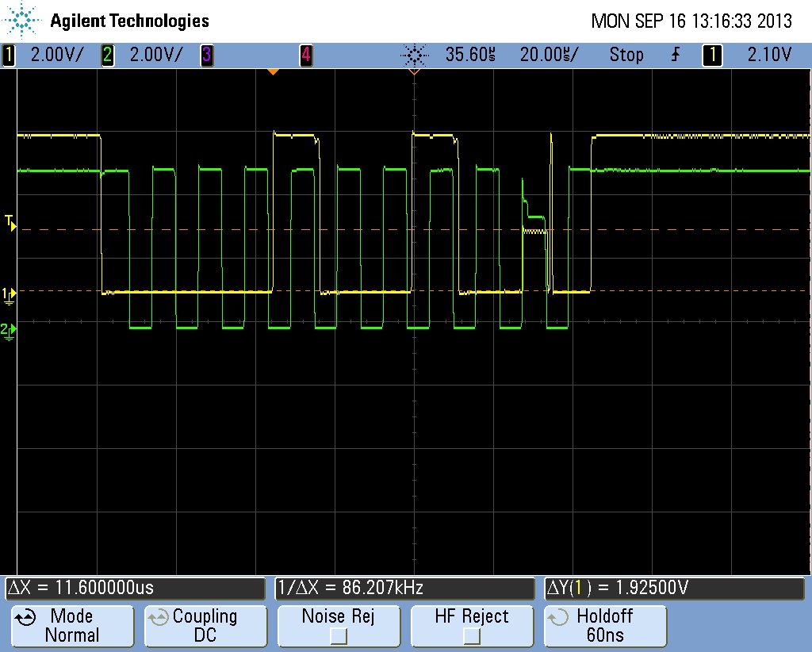Enable the HF Reject option
812x652 pixels.
tap(472, 626)
